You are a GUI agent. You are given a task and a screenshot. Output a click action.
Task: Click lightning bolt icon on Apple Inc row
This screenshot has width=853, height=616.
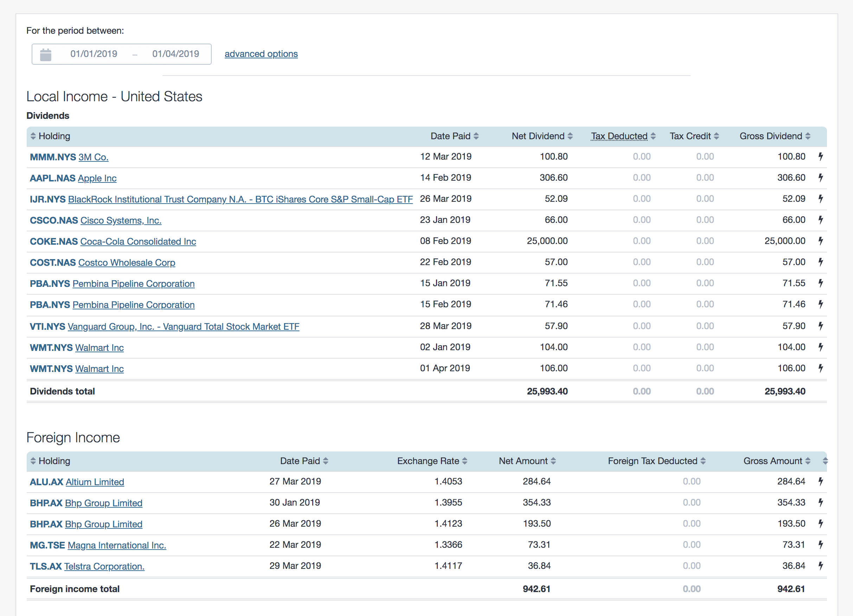pos(821,178)
